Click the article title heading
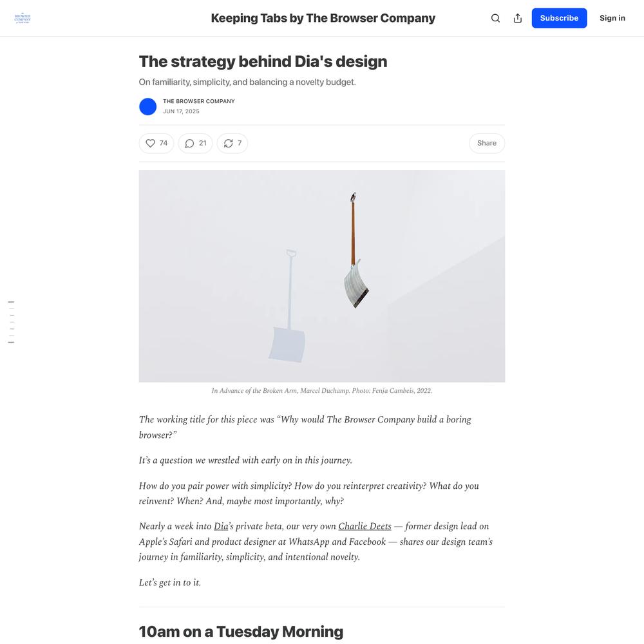The image size is (644, 644). (x=263, y=62)
